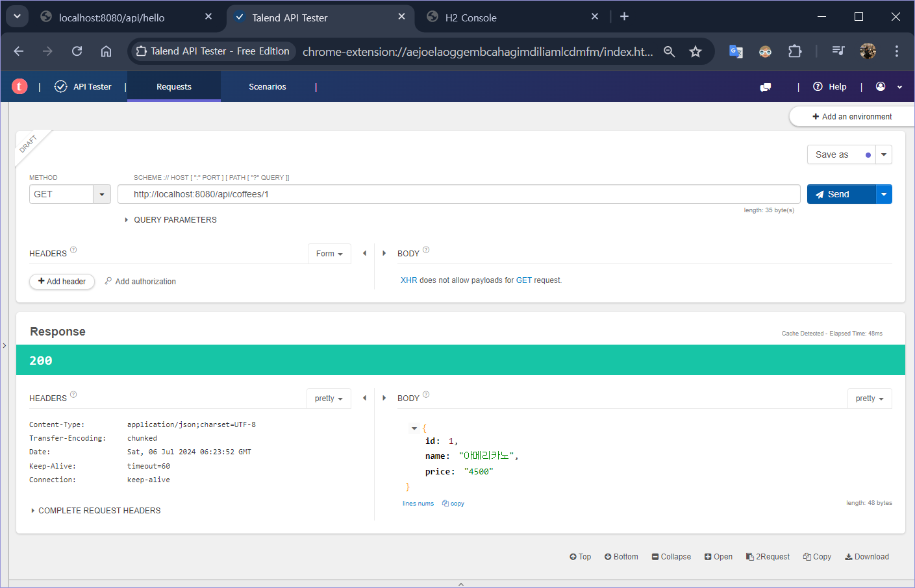Collapse the JSON root object triangle

(414, 428)
